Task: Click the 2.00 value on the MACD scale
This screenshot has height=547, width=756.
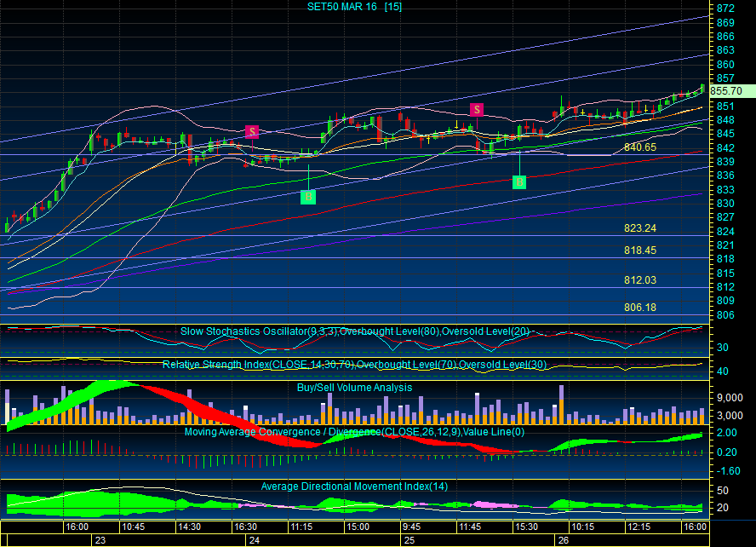Action: (726, 432)
